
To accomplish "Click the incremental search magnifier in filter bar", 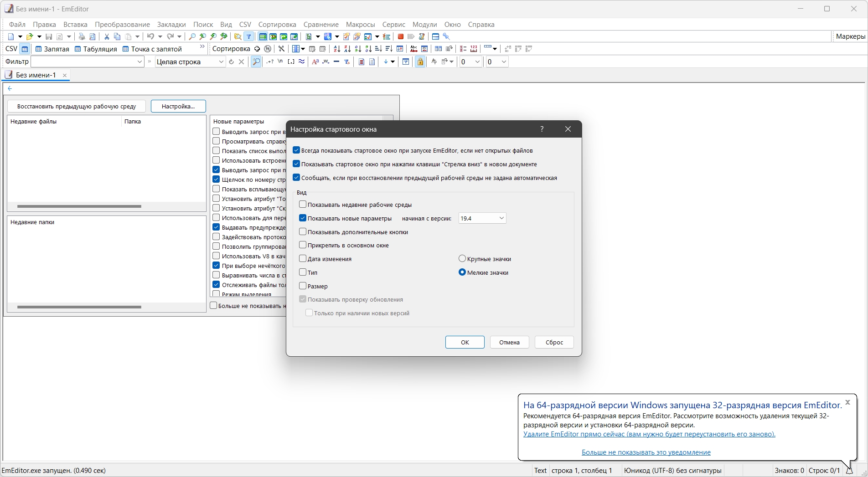I will (x=256, y=62).
